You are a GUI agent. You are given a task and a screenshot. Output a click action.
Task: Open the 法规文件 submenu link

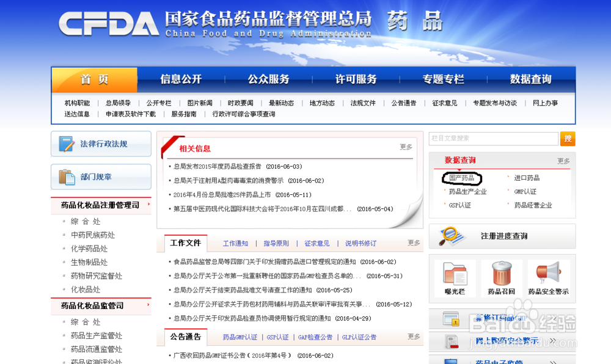(363, 103)
